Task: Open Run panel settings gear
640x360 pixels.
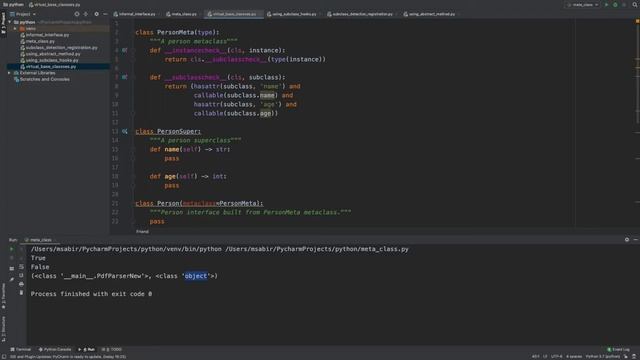Action: [627, 240]
